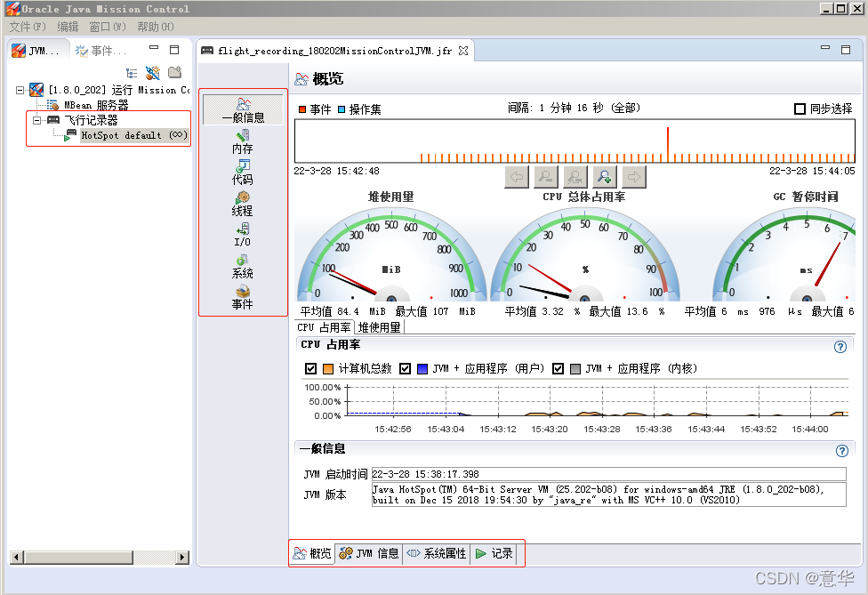
Task: Switch to the 系统属性 bottom tab
Action: (x=436, y=553)
